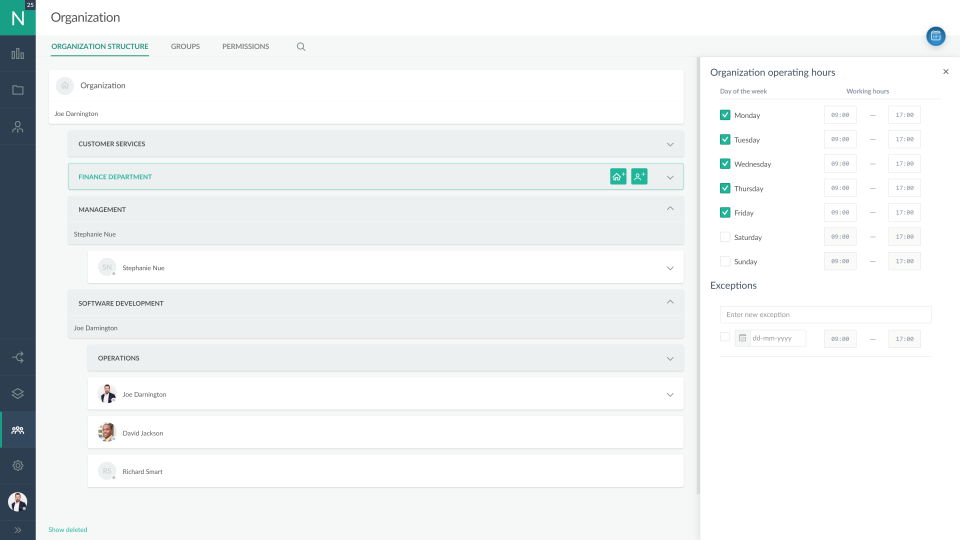Expand the Operations sub-department

point(670,359)
